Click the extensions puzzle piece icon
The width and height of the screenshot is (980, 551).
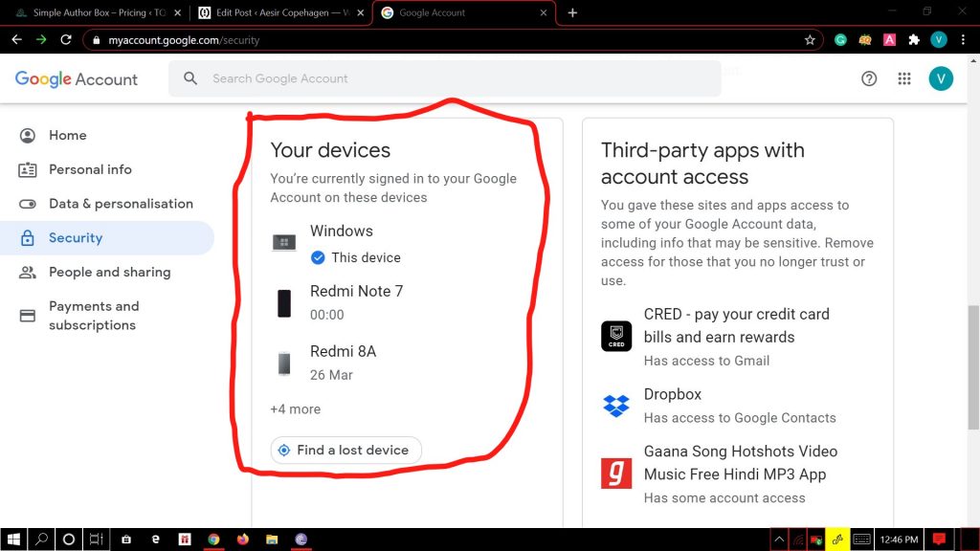914,39
